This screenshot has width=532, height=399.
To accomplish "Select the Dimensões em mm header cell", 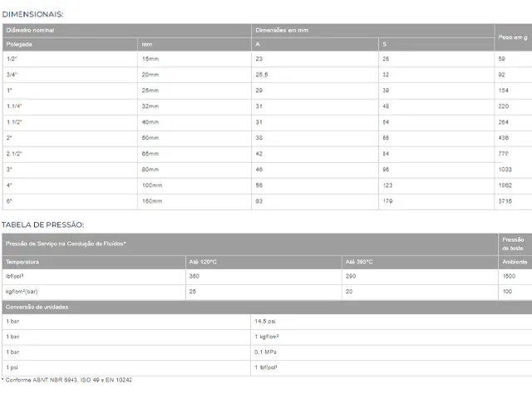I will (372, 30).
